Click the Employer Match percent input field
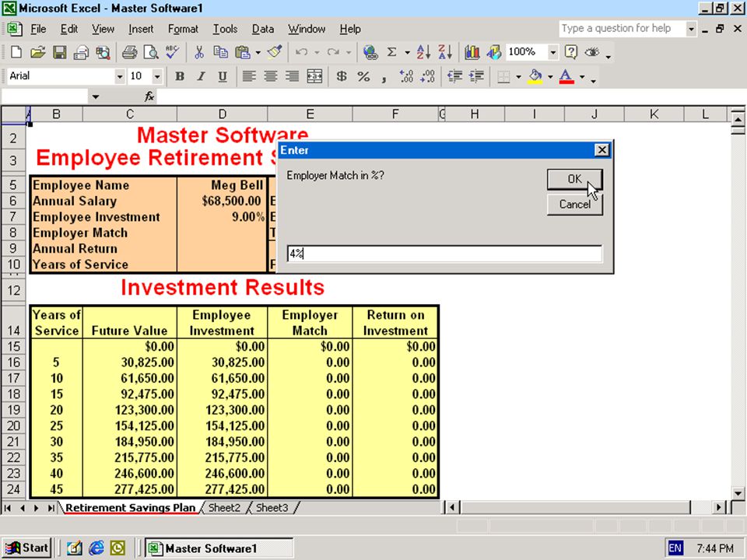Image resolution: width=747 pixels, height=560 pixels. pyautogui.click(x=444, y=254)
